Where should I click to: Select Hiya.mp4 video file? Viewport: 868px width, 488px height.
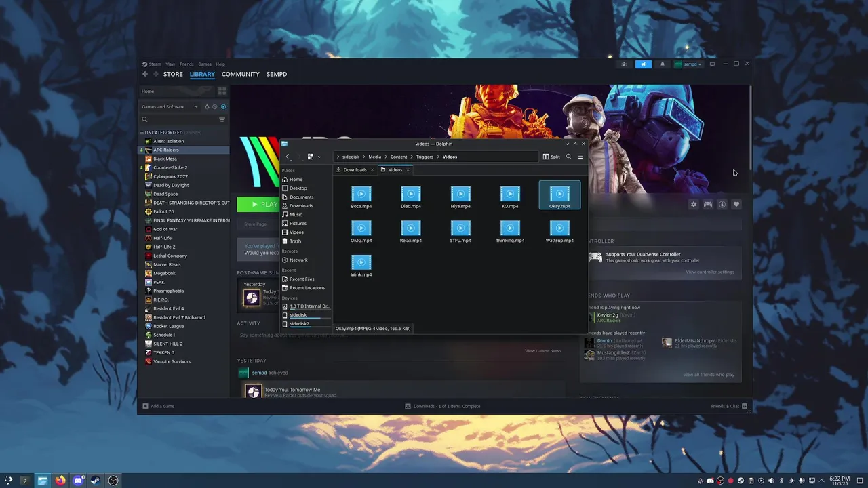point(460,197)
